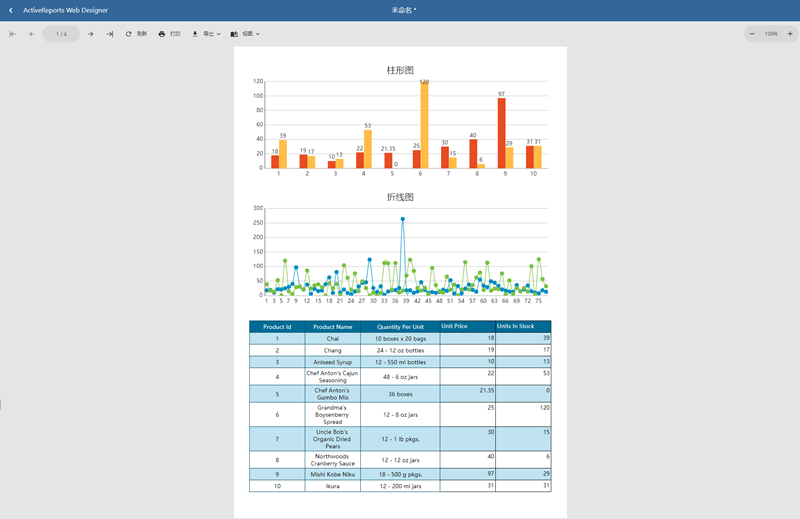Click the ActiveReports Web Designer title

pos(66,10)
